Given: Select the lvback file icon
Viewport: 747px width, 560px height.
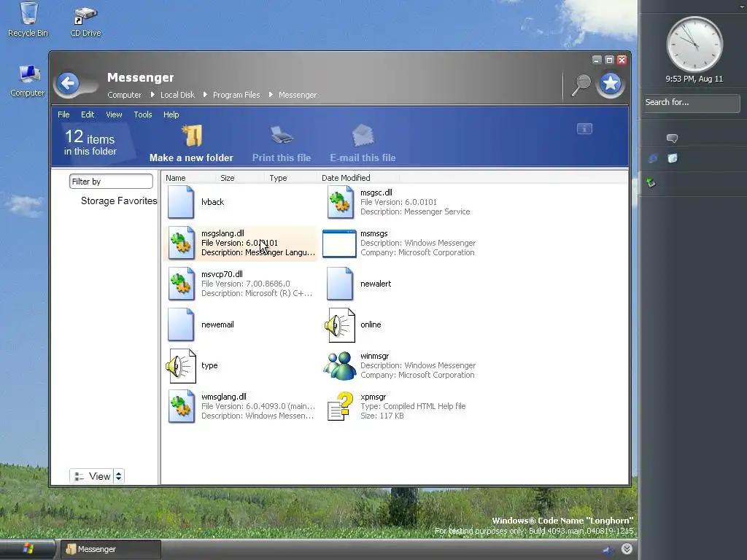Looking at the screenshot, I should click(x=181, y=203).
